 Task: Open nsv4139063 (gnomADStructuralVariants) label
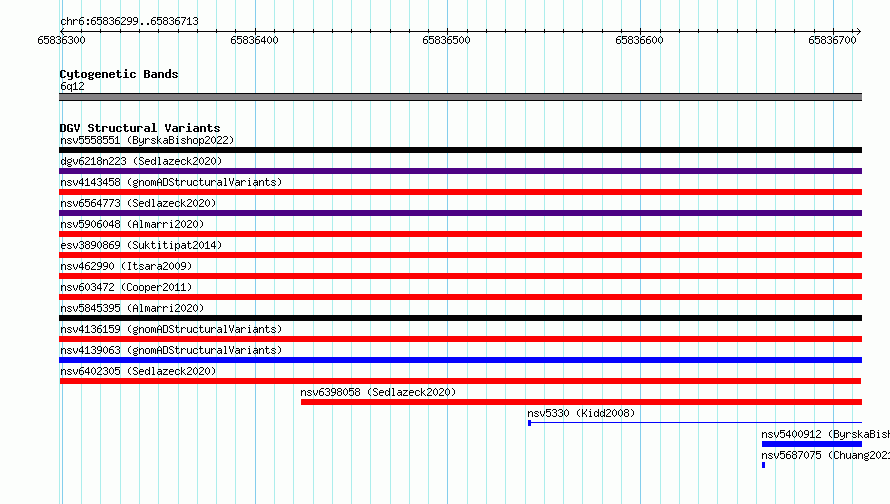171,350
